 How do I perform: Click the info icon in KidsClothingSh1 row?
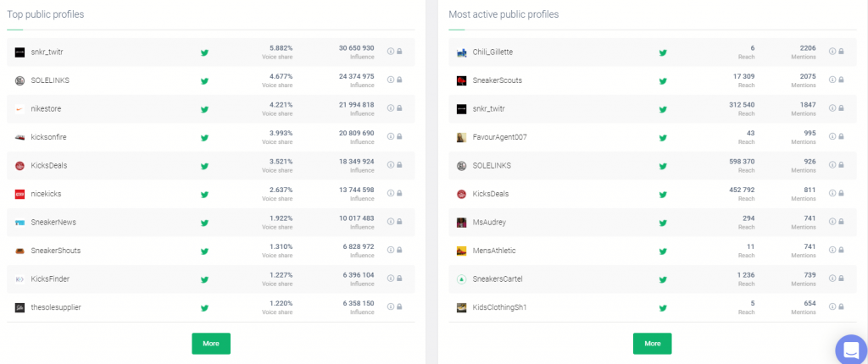832,306
